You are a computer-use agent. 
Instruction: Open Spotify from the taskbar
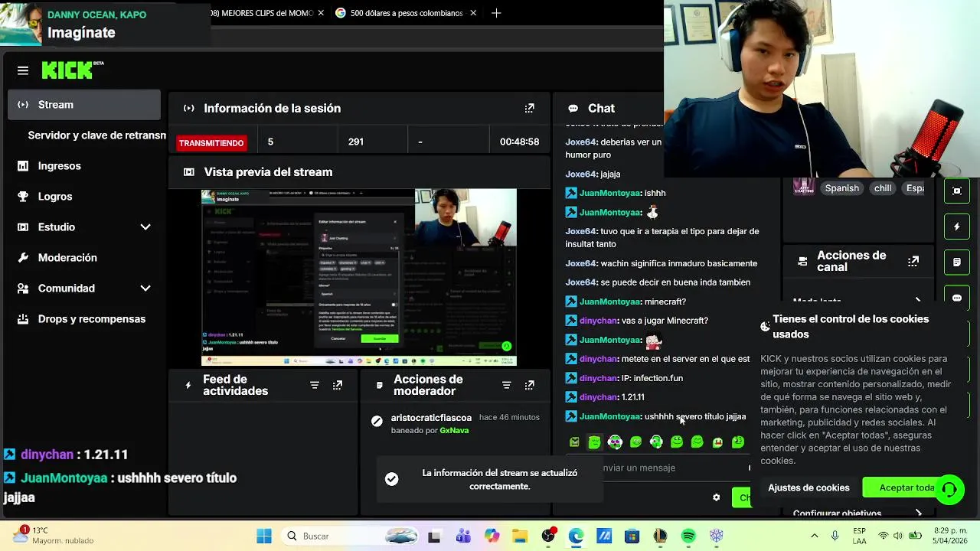pos(688,536)
